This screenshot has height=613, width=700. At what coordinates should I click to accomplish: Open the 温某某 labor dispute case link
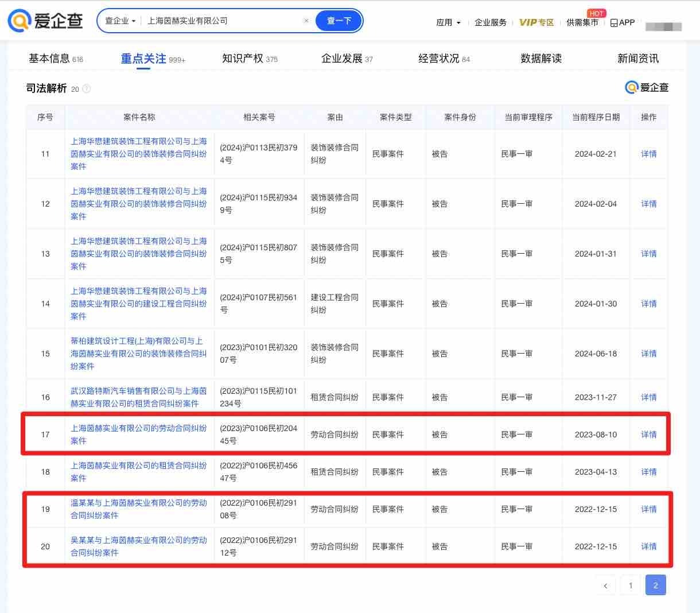click(x=139, y=509)
